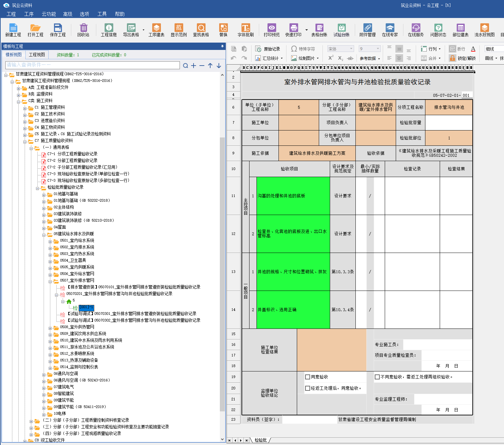The height and width of the screenshot is (445, 504).
Task: Check the 经返工处理后，同意验收 checkbox
Action: 308,388
